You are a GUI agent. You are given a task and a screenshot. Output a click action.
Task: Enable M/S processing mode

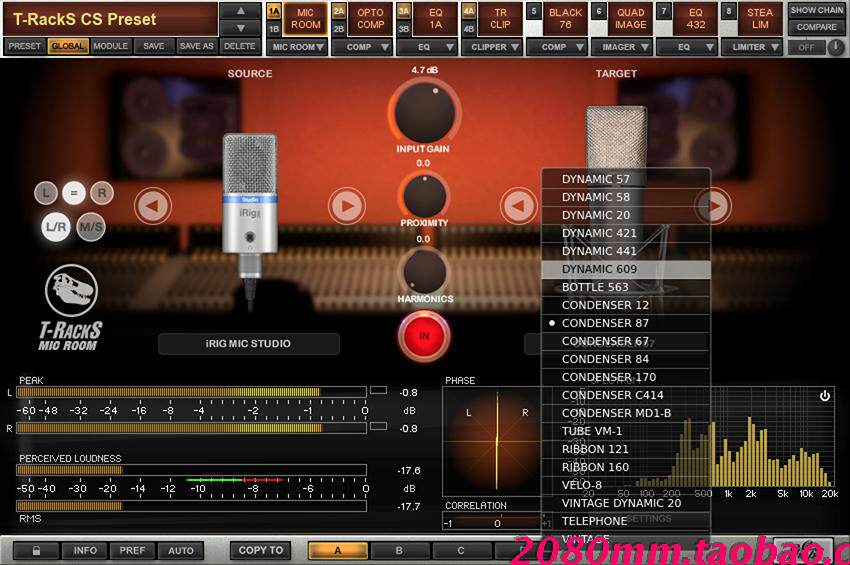point(91,227)
